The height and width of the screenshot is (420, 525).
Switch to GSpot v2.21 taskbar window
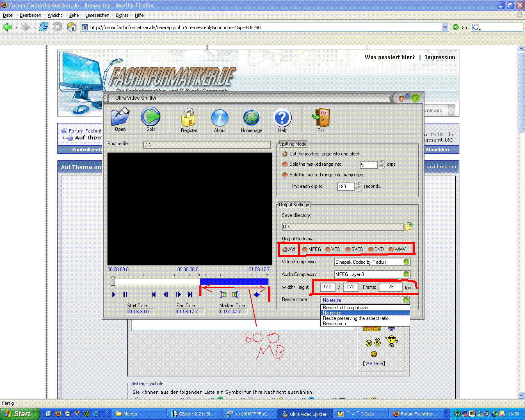[x=194, y=414]
